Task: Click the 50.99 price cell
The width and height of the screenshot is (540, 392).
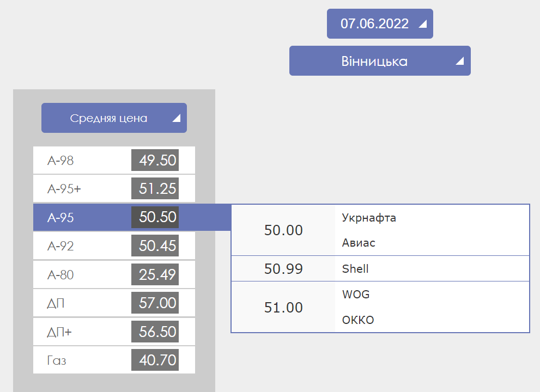Action: click(x=283, y=269)
